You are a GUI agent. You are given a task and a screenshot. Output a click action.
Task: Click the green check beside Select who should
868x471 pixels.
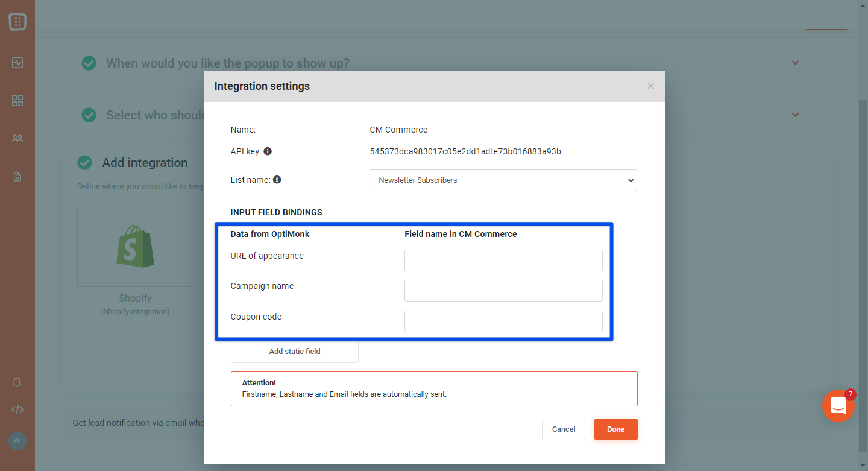[89, 115]
